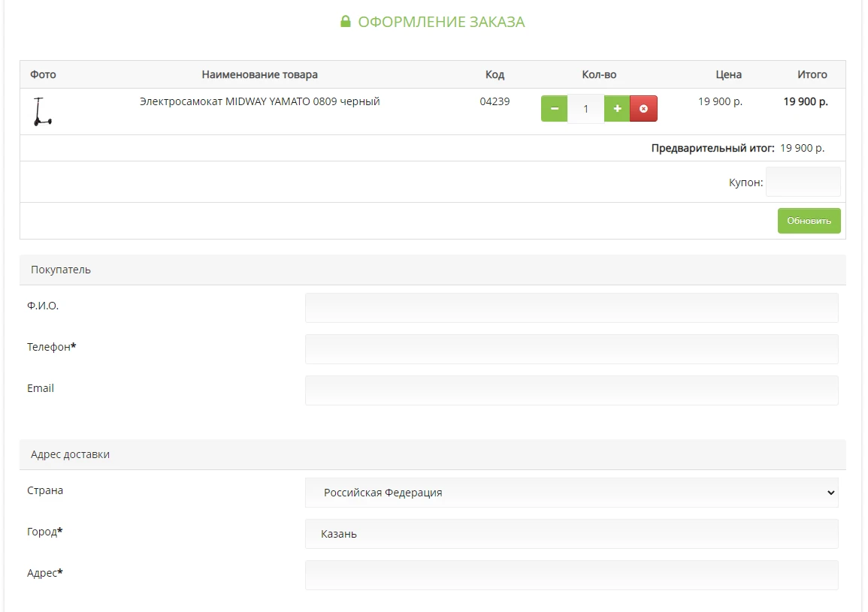This screenshot has width=868, height=612.
Task: Focus the Email input field
Action: coord(571,390)
